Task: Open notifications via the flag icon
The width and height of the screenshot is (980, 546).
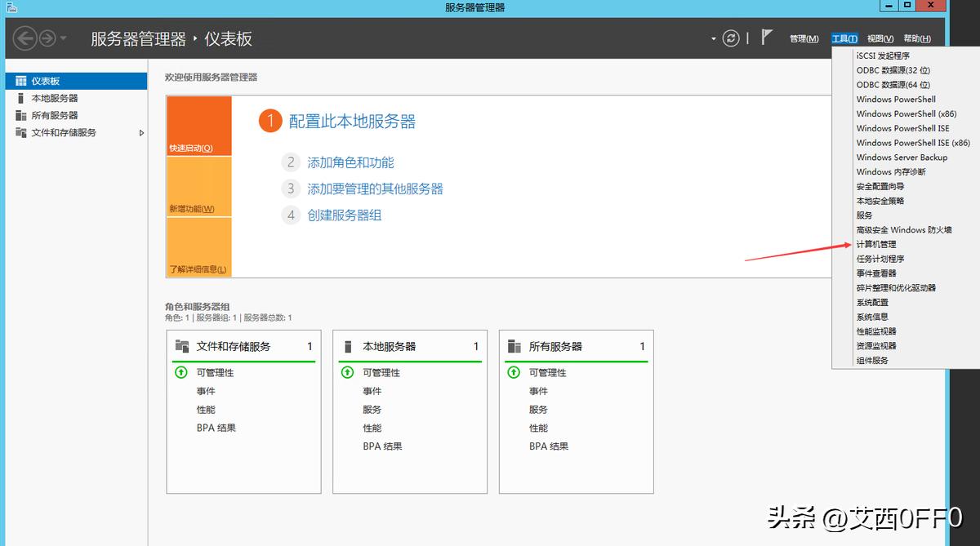Action: (766, 36)
